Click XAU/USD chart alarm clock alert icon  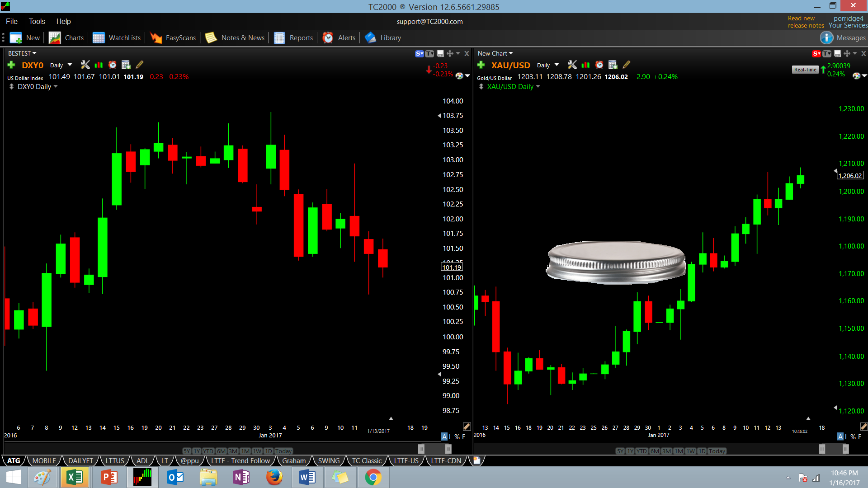(599, 65)
